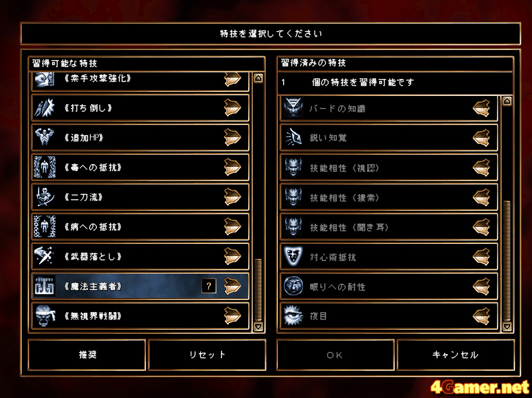Select the 《魔法主義者》 feat row

click(x=140, y=286)
